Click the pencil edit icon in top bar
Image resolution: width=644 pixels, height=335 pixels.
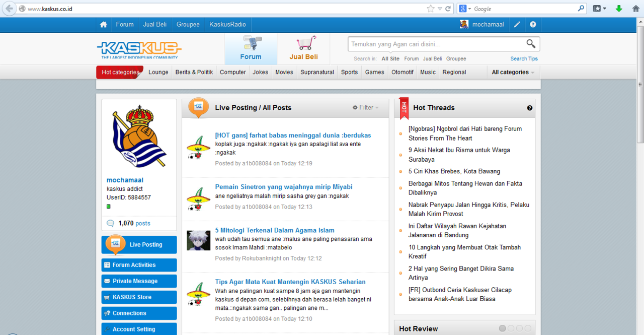pos(517,25)
